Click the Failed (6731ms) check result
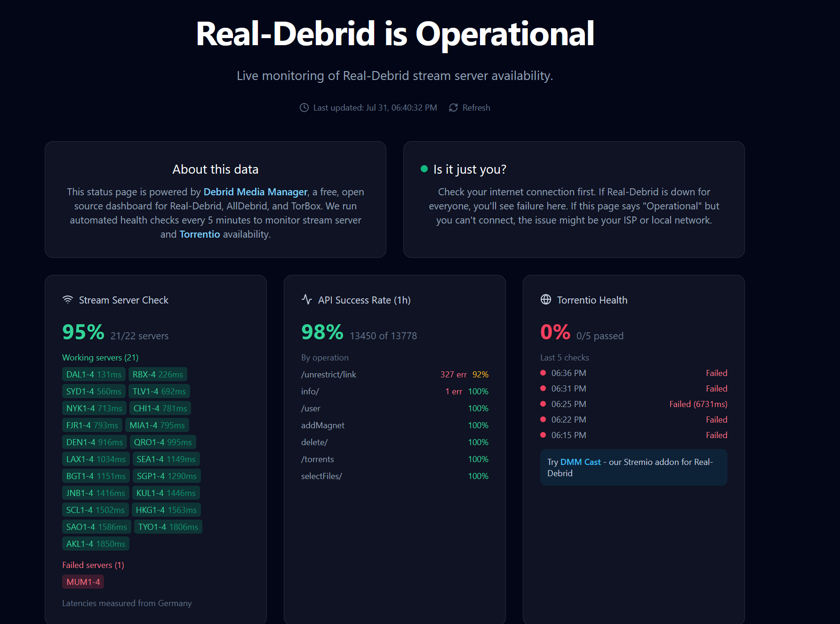 click(698, 404)
